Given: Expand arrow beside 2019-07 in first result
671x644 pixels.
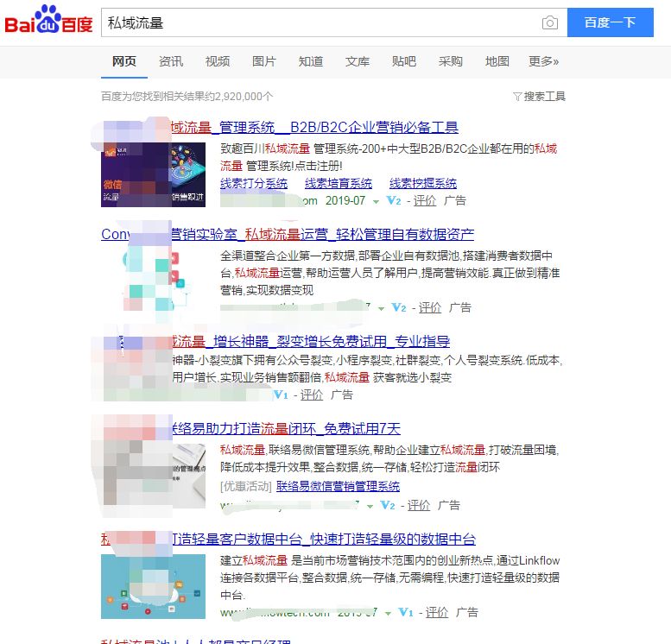Looking at the screenshot, I should (x=376, y=201).
